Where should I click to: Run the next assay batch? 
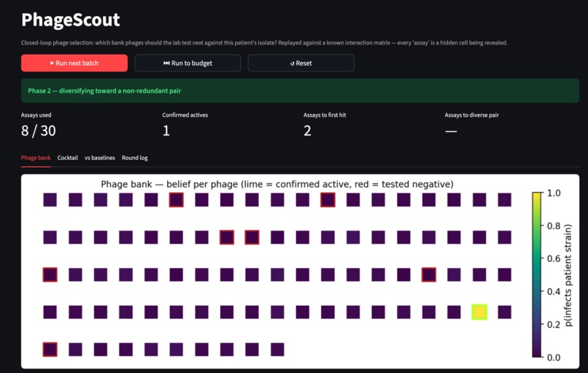tap(74, 63)
